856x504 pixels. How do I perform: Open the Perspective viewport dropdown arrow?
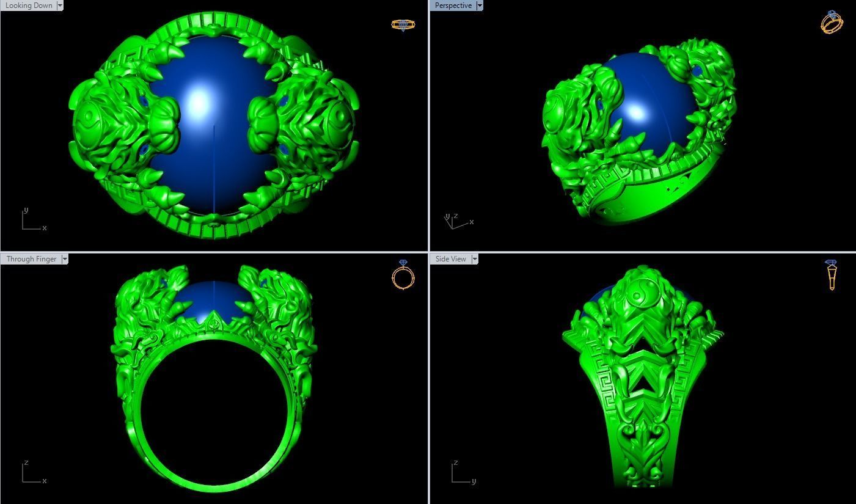click(x=480, y=5)
